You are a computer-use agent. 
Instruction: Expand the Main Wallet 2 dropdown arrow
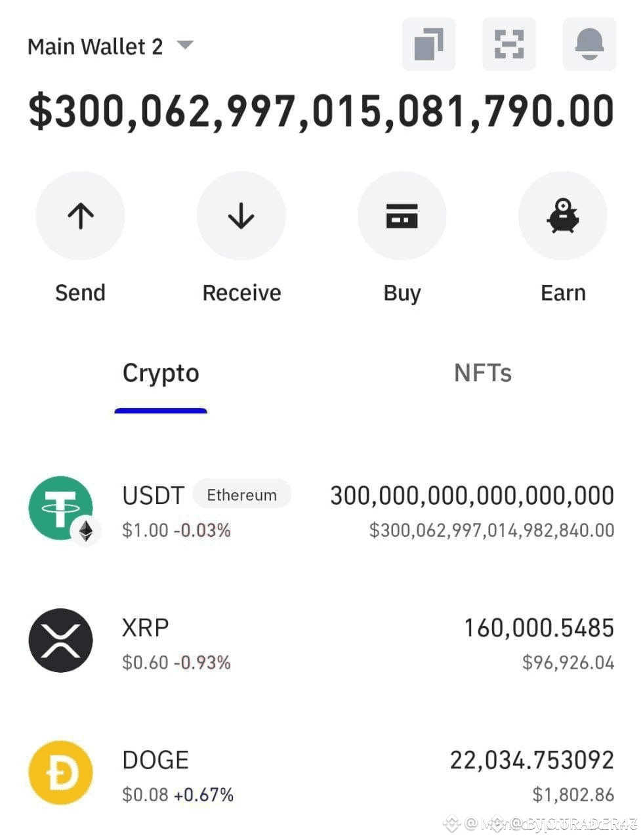point(185,45)
